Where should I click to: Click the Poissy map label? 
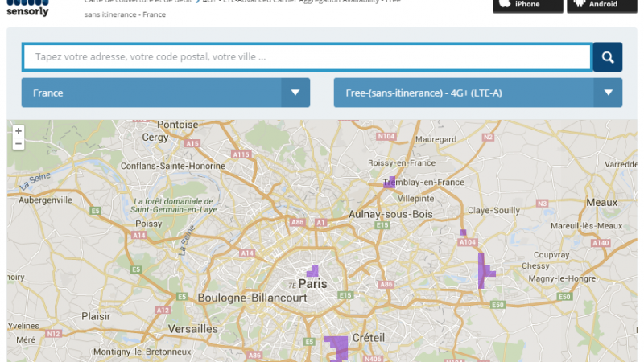click(149, 224)
